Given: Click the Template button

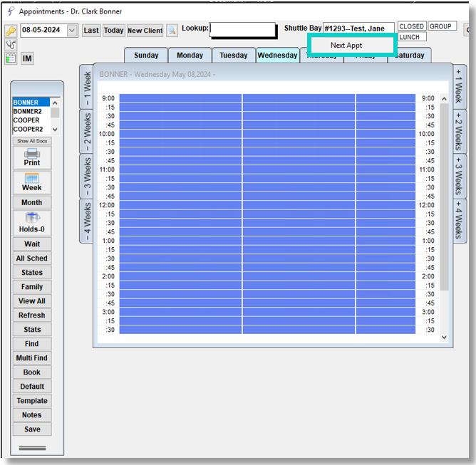Looking at the screenshot, I should [32, 401].
